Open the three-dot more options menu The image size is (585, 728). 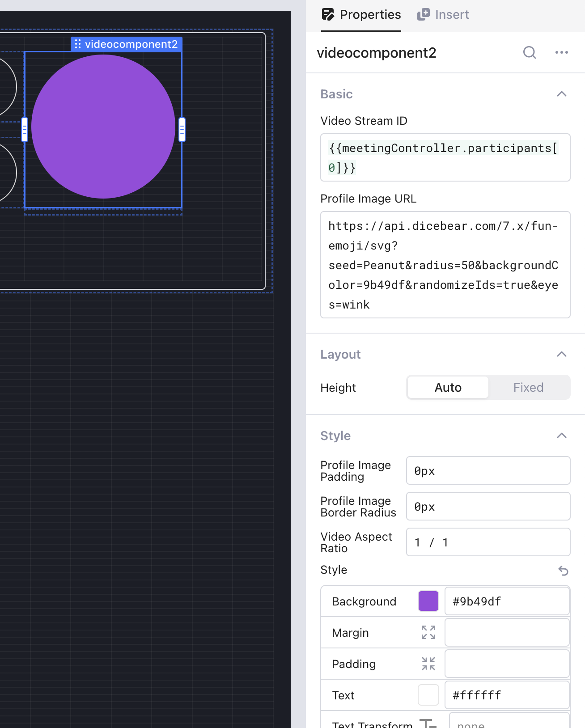pyautogui.click(x=561, y=53)
